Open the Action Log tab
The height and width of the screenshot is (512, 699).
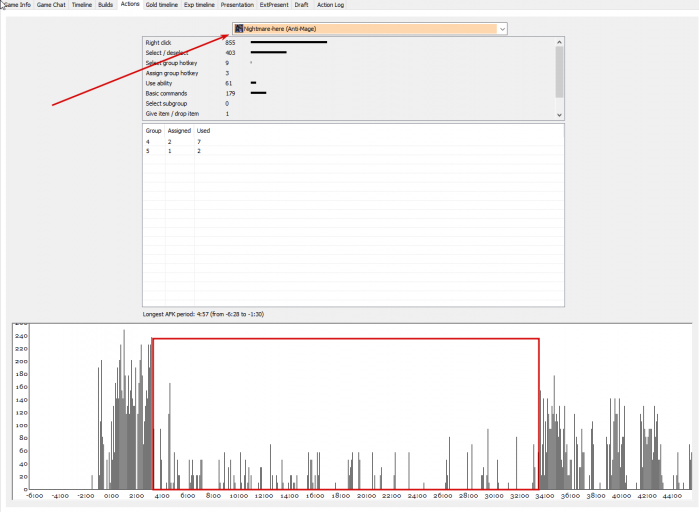330,4
